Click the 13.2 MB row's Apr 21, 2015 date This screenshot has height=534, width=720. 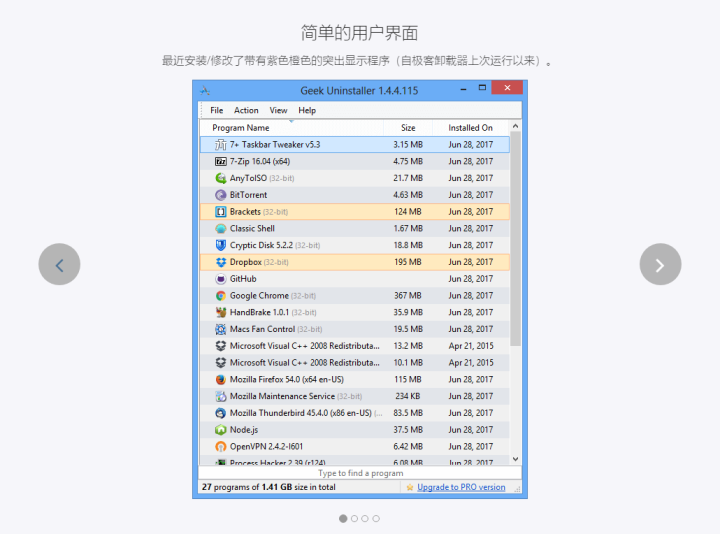coord(471,346)
